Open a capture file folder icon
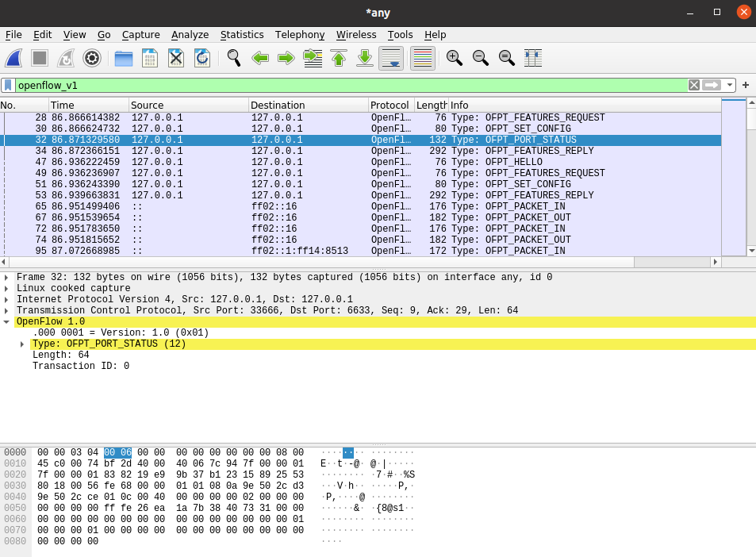Viewport: 756px width, 557px height. point(124,59)
